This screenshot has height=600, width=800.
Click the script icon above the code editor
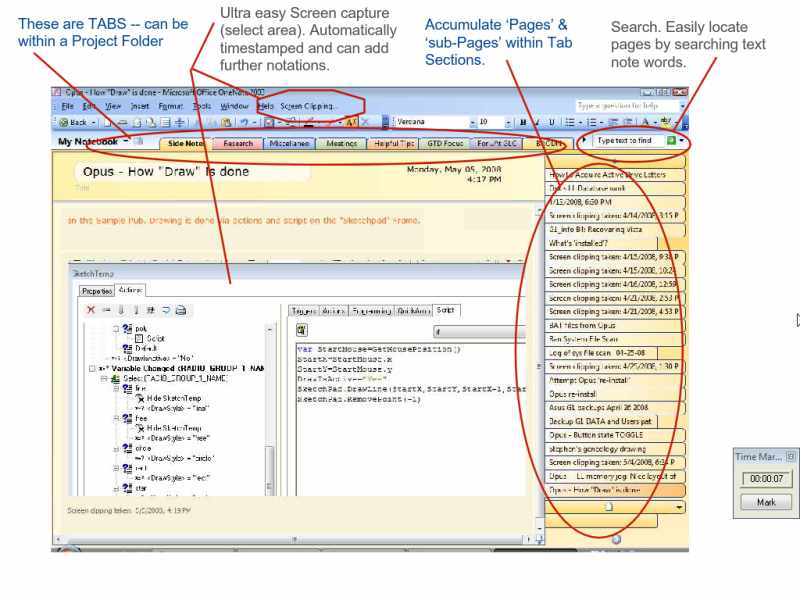302,331
